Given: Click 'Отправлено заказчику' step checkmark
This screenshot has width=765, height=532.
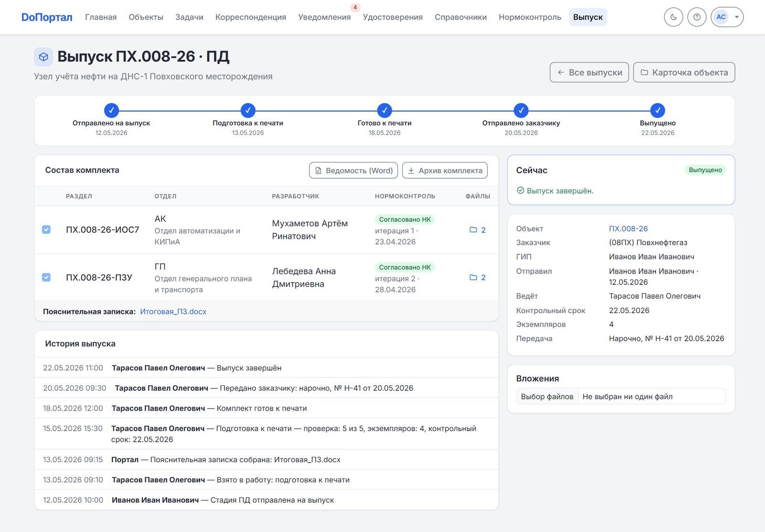Looking at the screenshot, I should pos(521,110).
